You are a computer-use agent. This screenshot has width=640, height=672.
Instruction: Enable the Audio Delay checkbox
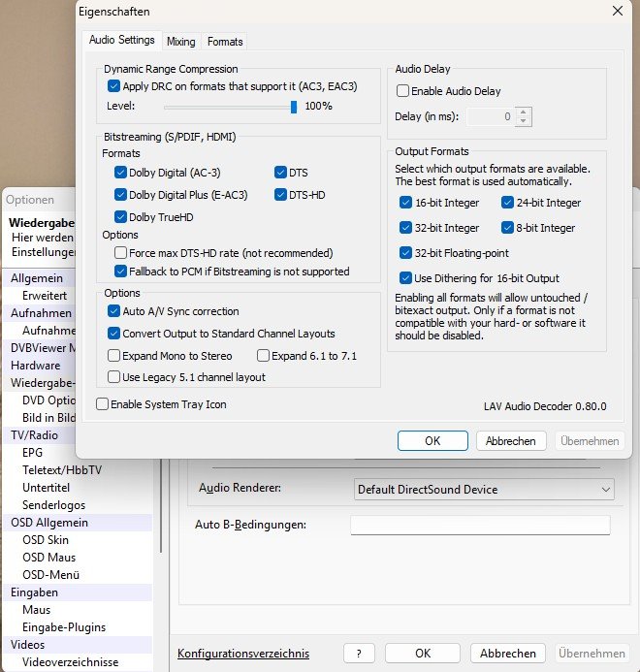click(x=403, y=91)
